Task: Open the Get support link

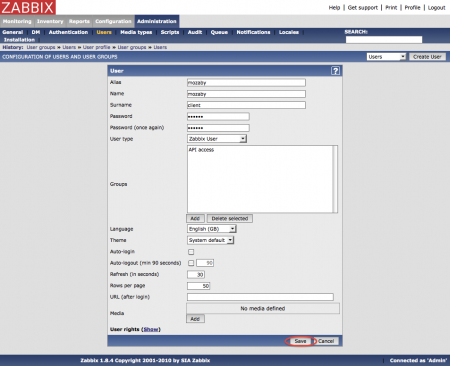Action: (x=363, y=7)
